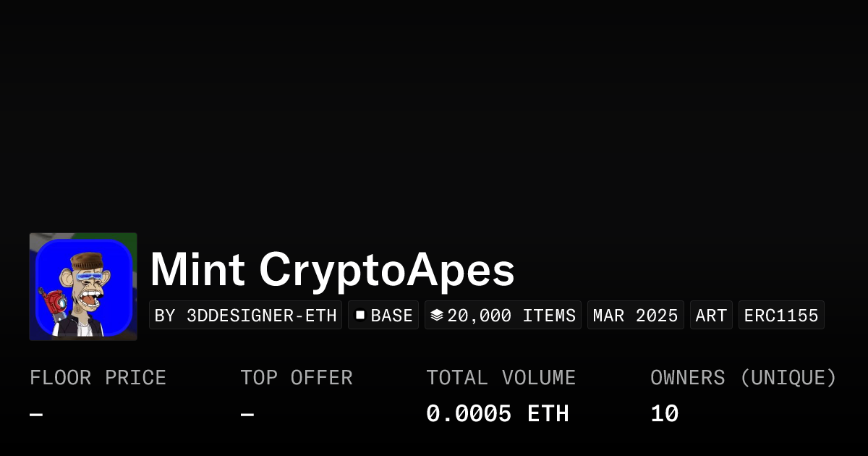Click the top offer dash value
This screenshot has width=868, height=456.
point(247,415)
